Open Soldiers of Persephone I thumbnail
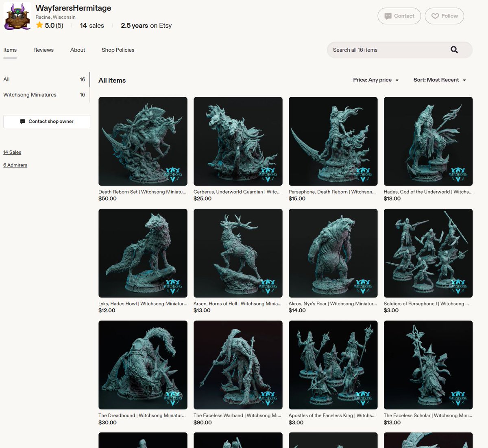Screen dimensions: 488x448 428,253
